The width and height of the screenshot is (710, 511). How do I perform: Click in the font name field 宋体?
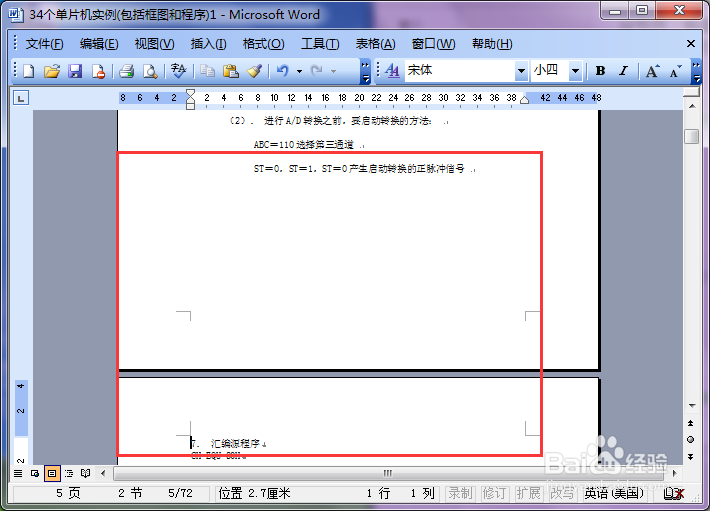(x=460, y=71)
